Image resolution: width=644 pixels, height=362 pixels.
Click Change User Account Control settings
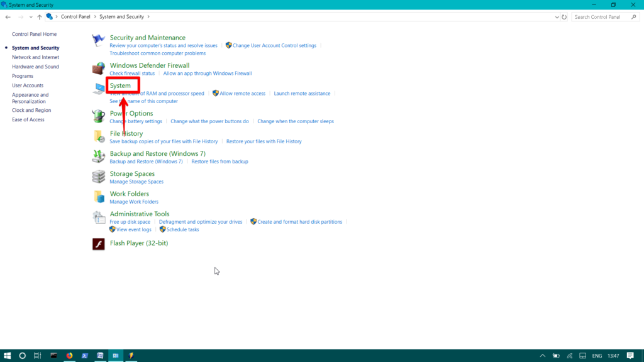coord(274,45)
